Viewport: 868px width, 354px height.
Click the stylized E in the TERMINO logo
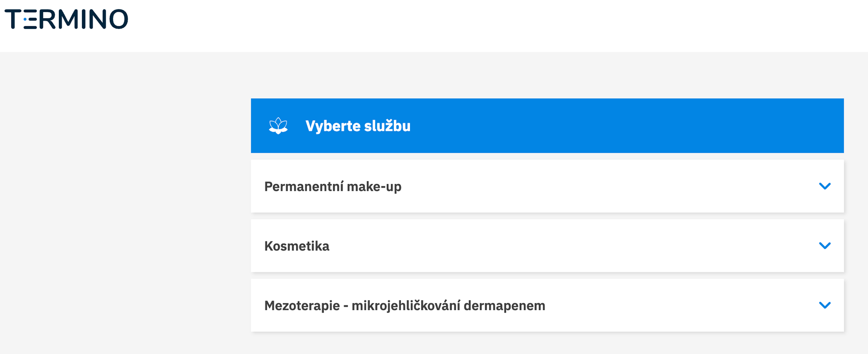pos(30,19)
